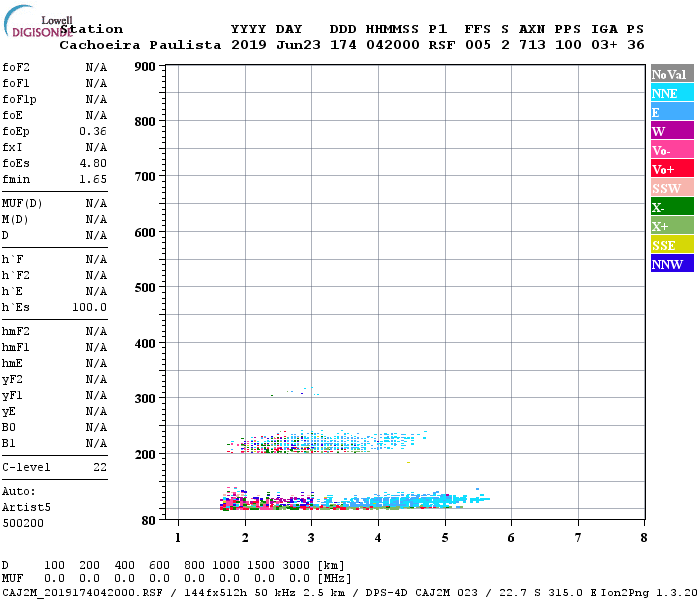This screenshot has height=600, width=700.
Task: Click the Ion2Png 1.3.20 version text
Action: 649,593
